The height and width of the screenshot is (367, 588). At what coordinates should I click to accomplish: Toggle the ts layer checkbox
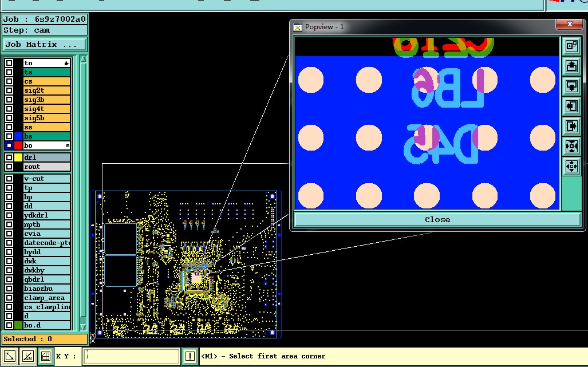click(9, 72)
